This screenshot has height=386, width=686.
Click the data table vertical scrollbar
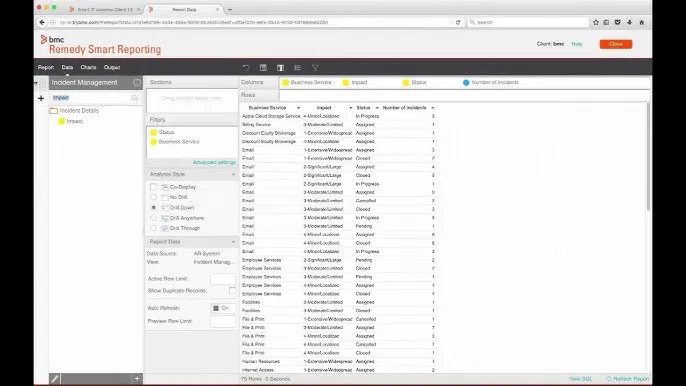pos(648,157)
